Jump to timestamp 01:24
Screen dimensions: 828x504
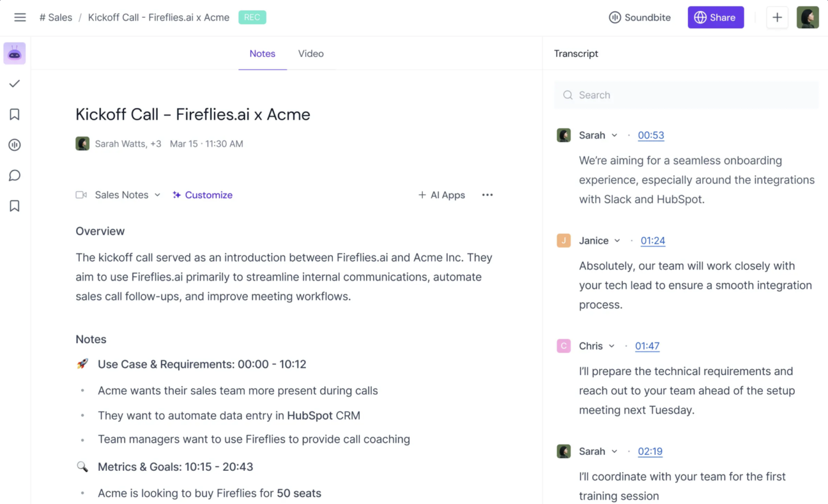[653, 240]
